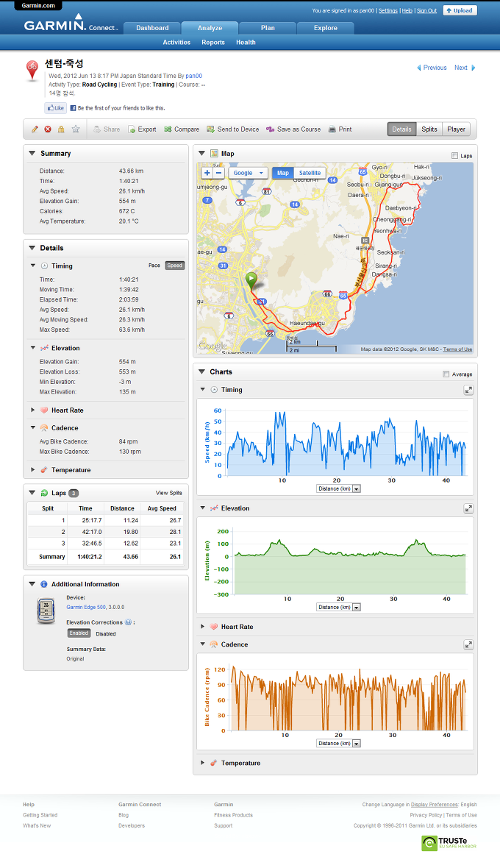Click the red delete activity icon
500x868 pixels.
48,129
